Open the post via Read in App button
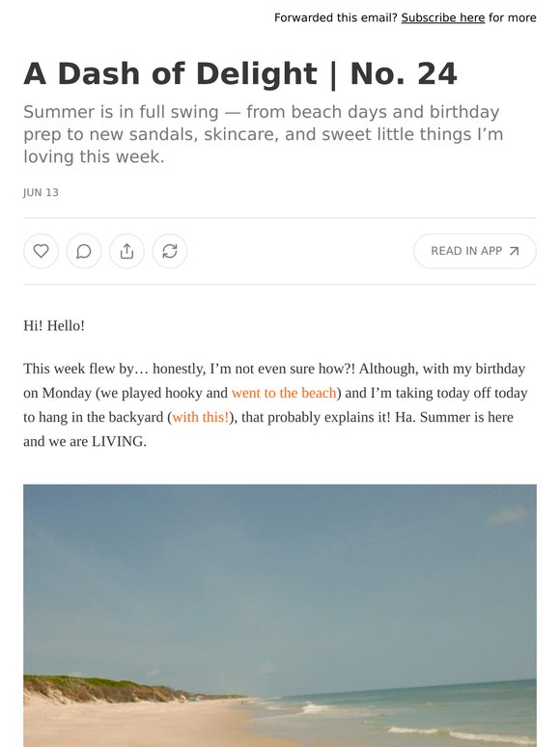560x747 pixels. (x=475, y=251)
